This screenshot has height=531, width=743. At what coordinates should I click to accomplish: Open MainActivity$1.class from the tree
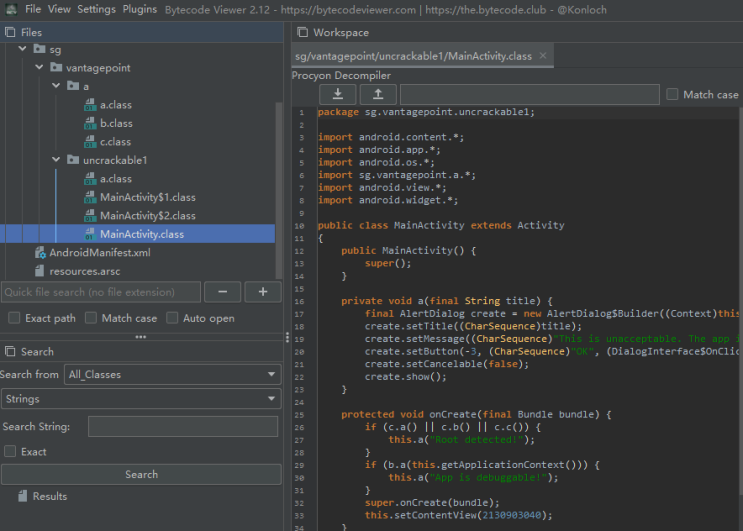[147, 197]
